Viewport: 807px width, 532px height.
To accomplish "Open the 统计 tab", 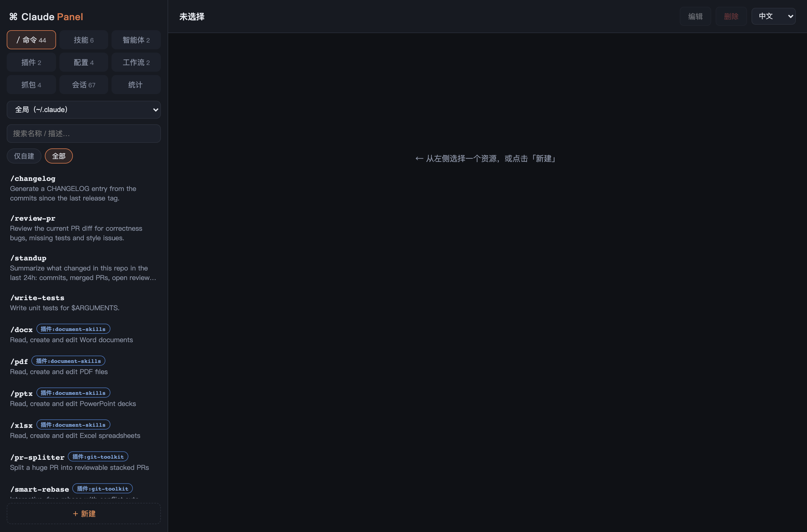I will point(136,85).
